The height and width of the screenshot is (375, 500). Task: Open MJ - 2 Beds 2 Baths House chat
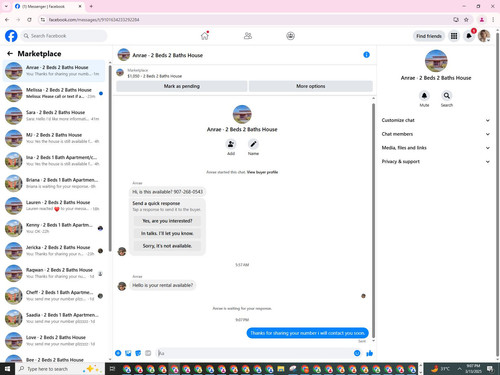(x=54, y=138)
